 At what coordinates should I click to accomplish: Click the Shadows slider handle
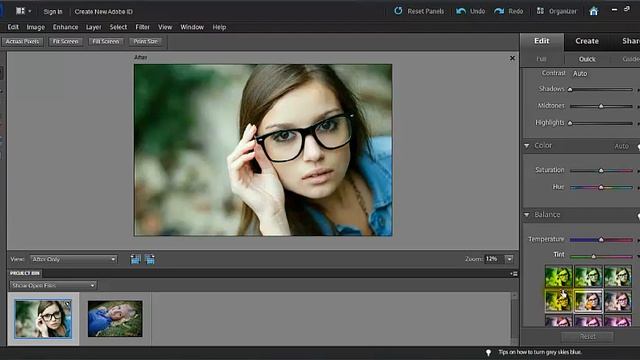[x=570, y=89]
